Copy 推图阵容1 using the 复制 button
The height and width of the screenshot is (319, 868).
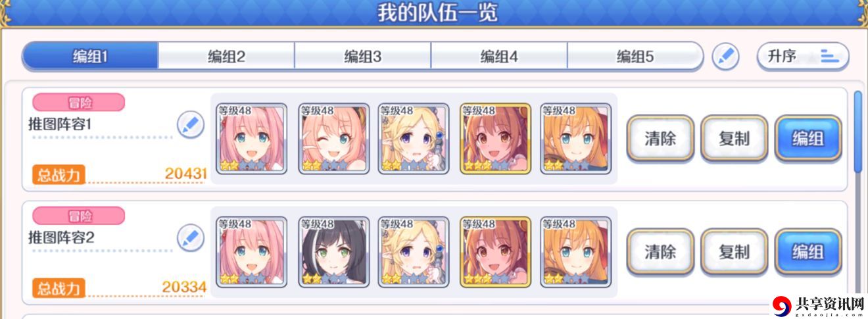point(734,139)
